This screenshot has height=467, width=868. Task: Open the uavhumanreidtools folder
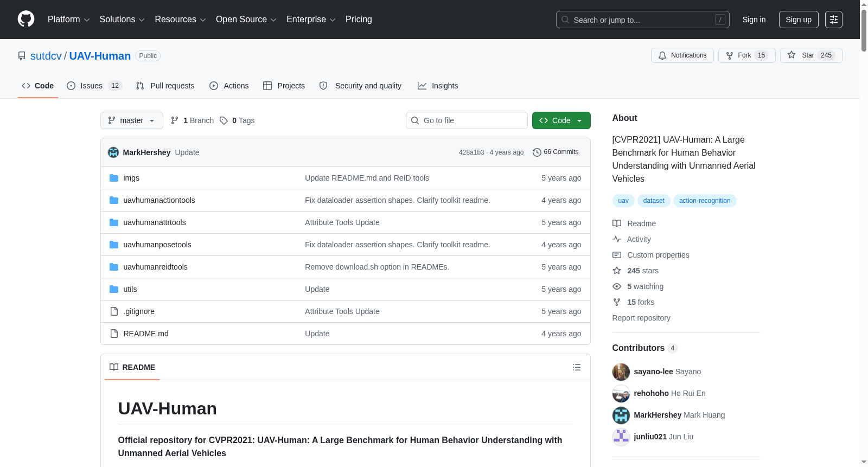155,267
